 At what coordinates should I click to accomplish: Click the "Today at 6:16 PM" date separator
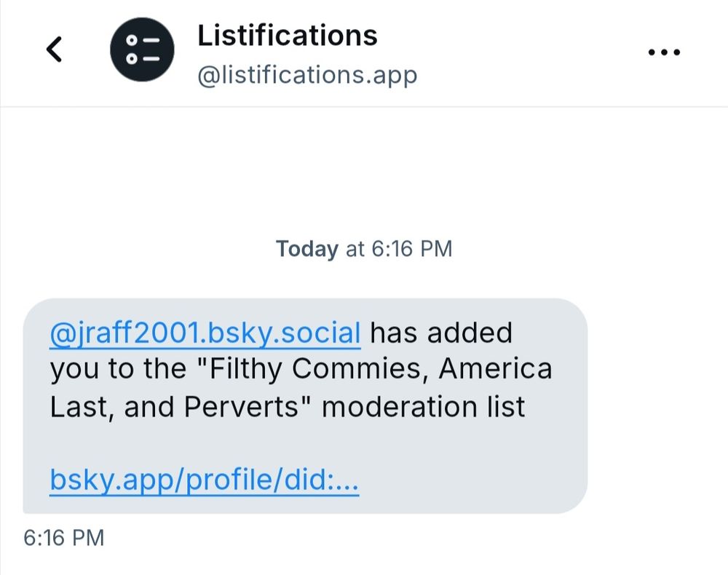pos(364,249)
